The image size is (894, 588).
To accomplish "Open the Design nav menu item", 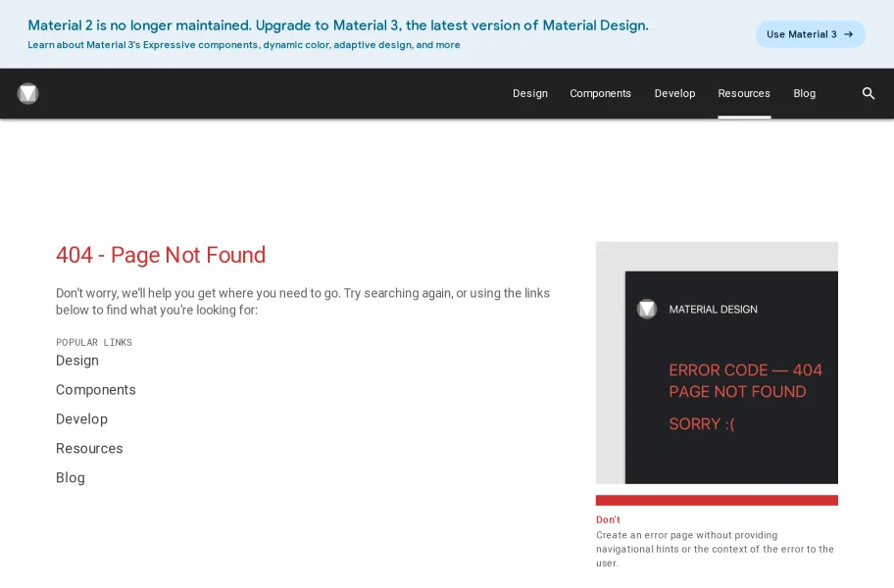I will click(x=529, y=93).
